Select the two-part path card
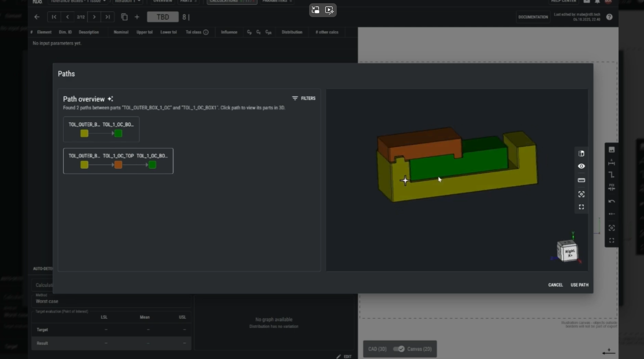Screen dimensions: 644x359 pos(101,129)
